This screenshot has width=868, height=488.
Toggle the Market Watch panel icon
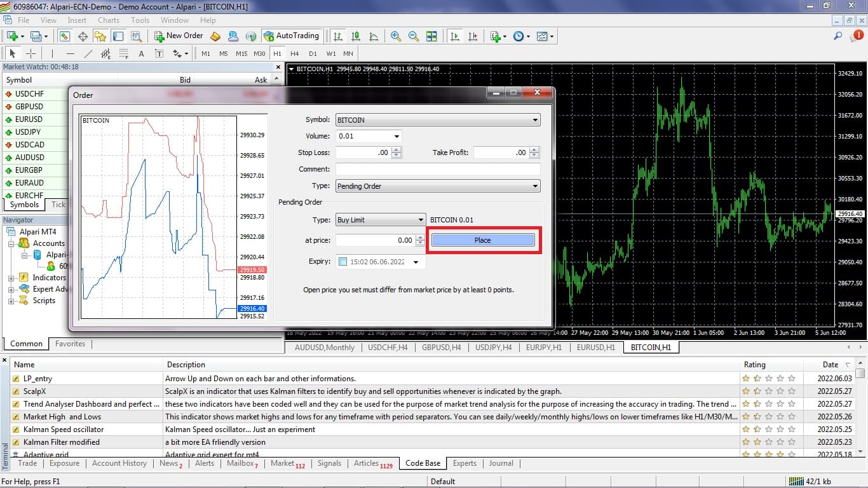(65, 36)
